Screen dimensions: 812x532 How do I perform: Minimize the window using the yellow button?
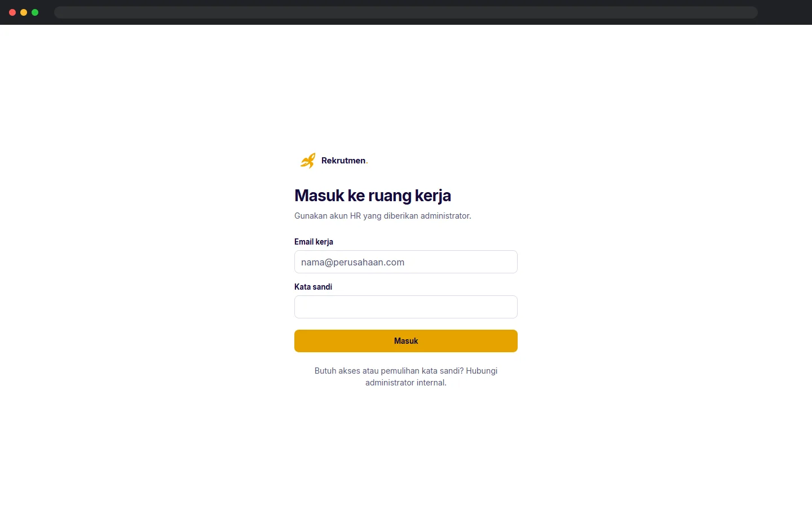coord(24,12)
